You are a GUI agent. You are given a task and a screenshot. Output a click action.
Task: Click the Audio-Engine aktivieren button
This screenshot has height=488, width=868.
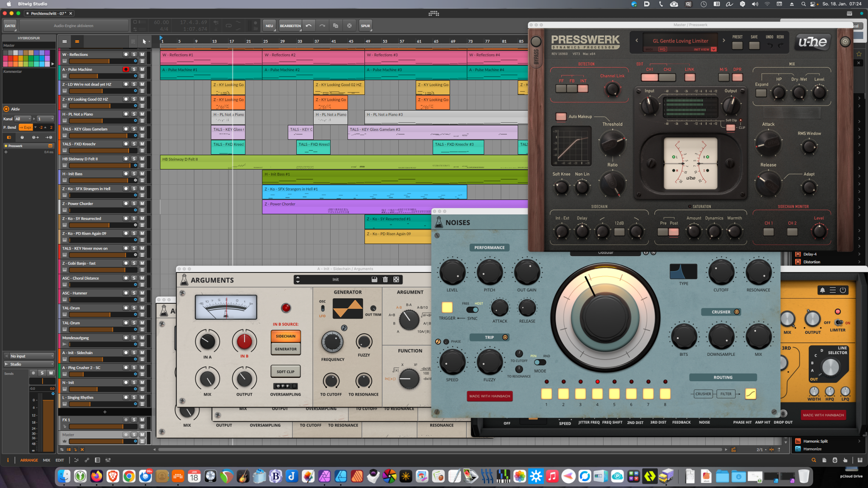(73, 25)
